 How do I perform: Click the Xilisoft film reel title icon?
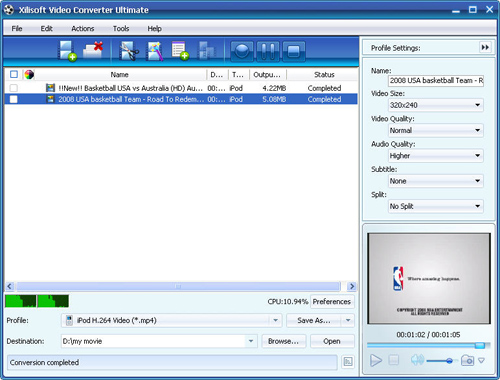point(9,10)
